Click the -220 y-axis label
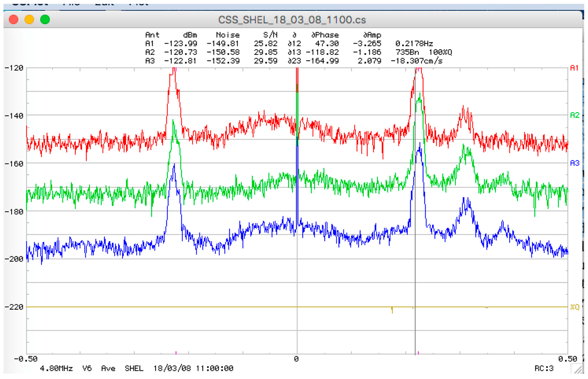This screenshot has height=379, width=588. [x=14, y=307]
